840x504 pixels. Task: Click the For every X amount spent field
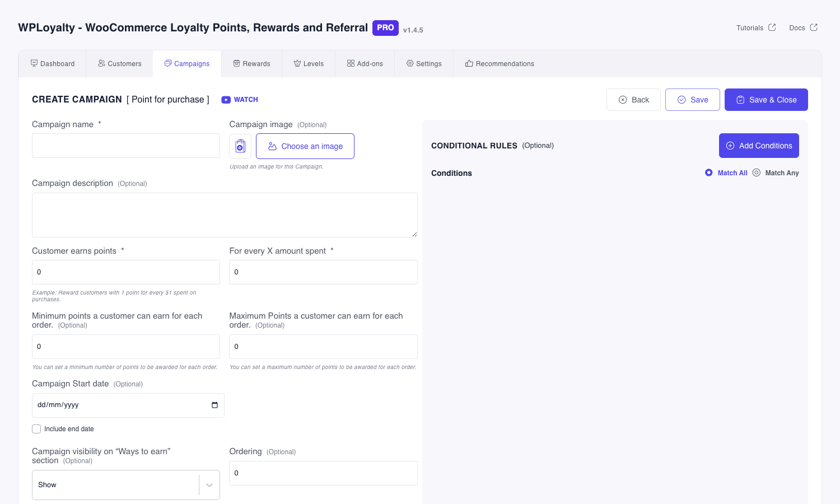323,272
